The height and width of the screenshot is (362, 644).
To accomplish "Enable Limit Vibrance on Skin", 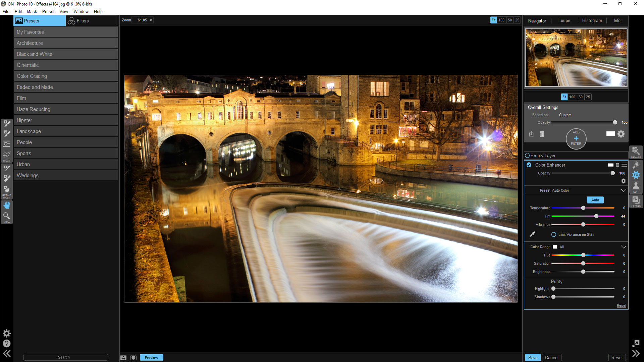I will [x=554, y=235].
